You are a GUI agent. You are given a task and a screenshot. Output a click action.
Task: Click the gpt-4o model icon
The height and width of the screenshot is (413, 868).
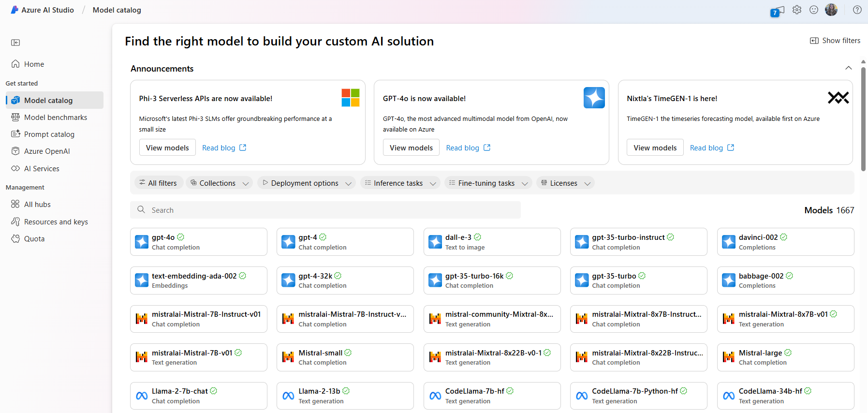(142, 242)
